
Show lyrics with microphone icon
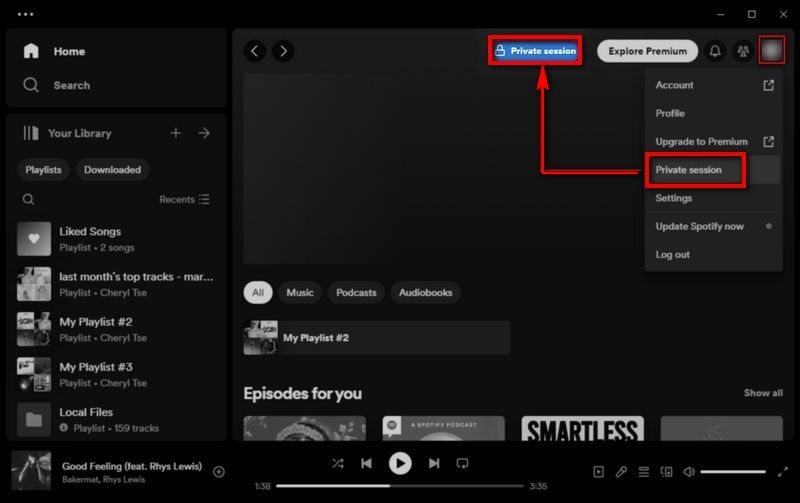click(x=621, y=472)
